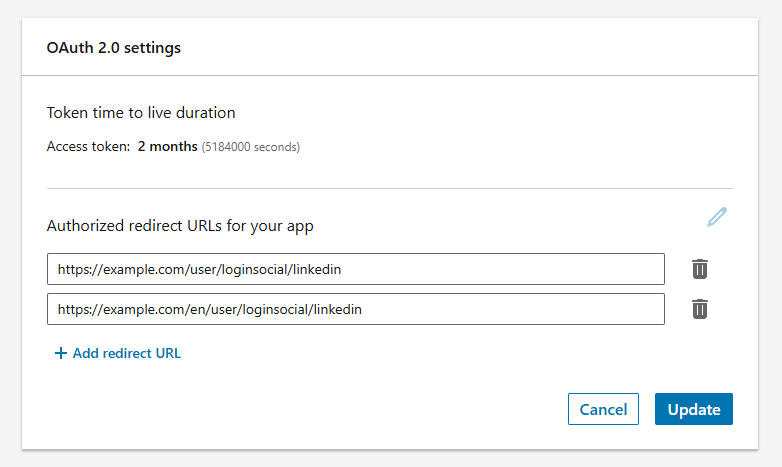Image resolution: width=782 pixels, height=467 pixels.
Task: Focus the second redirect URL field containing /en/
Action: click(x=355, y=309)
